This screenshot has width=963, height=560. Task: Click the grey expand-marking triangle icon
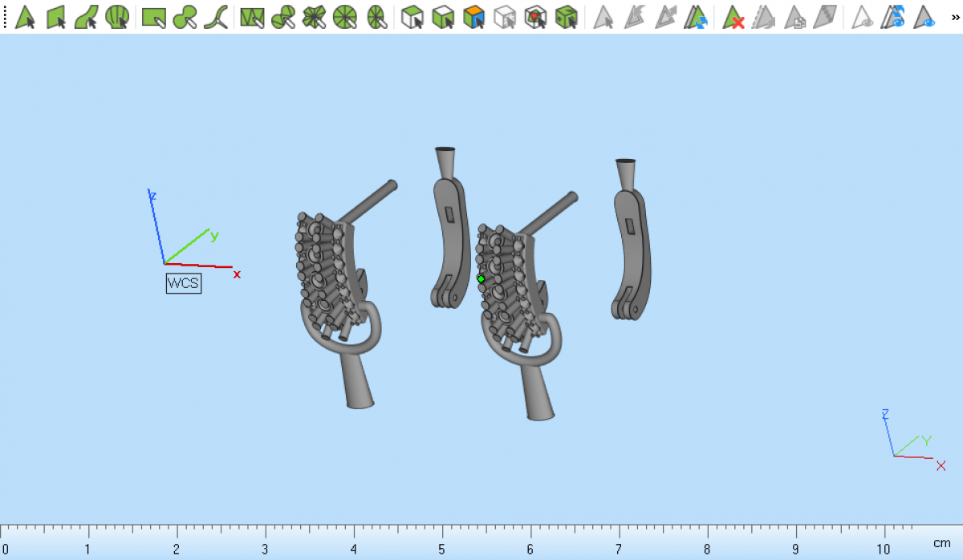[x=665, y=17]
